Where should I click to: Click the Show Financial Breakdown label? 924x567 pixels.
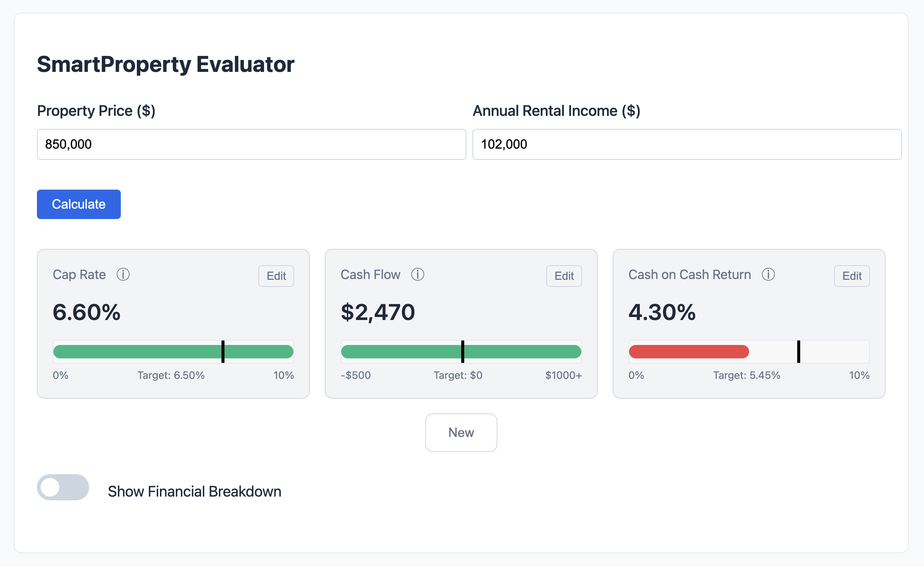(194, 491)
